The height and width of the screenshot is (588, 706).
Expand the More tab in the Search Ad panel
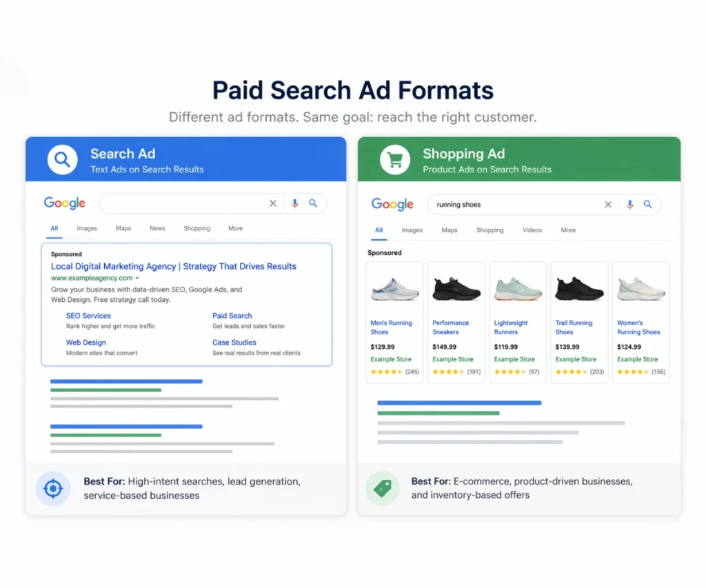pos(235,228)
